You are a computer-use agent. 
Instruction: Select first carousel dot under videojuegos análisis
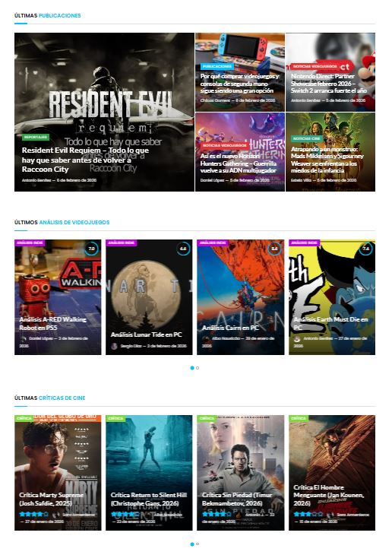point(192,368)
